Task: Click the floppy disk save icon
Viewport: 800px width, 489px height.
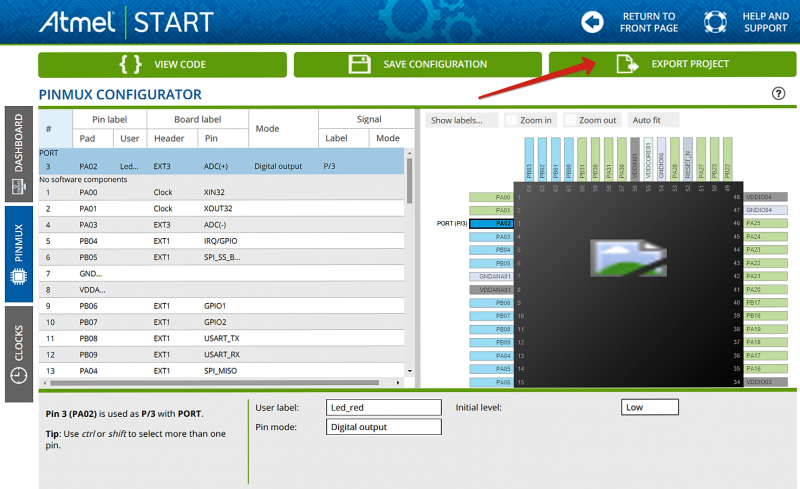Action: coord(360,64)
